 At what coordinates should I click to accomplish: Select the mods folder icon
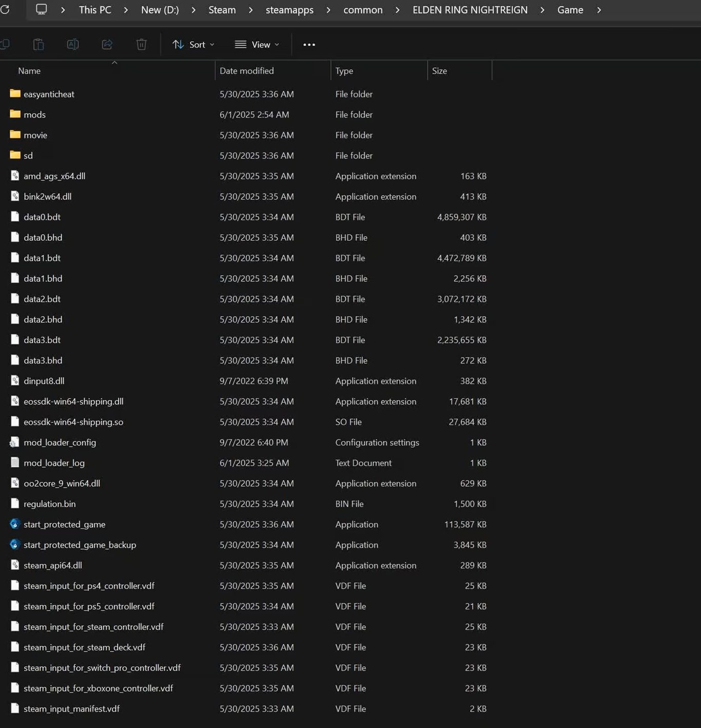click(x=15, y=114)
